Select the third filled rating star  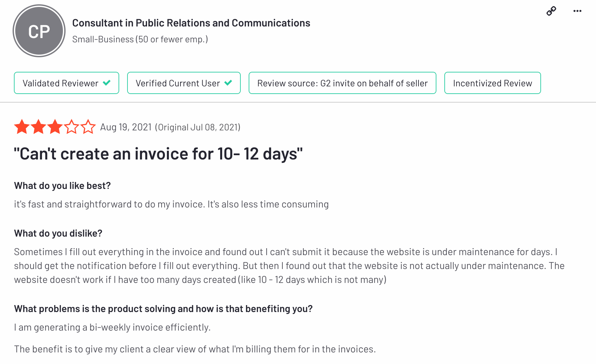coord(55,127)
